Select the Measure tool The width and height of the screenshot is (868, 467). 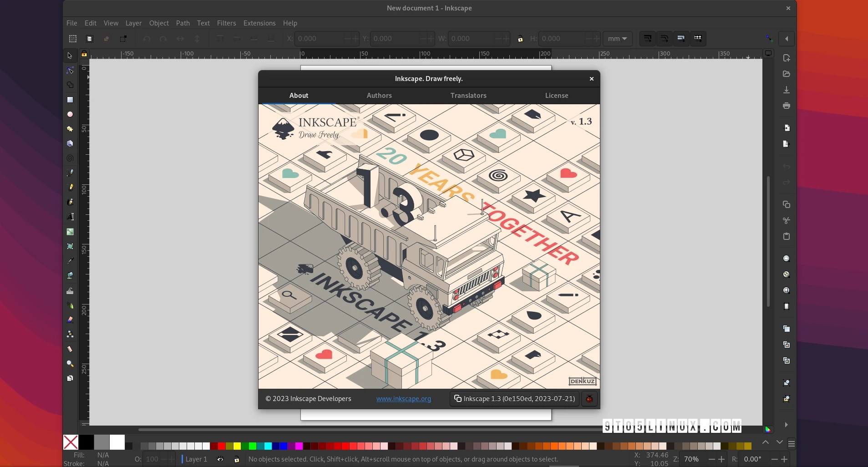[70, 349]
